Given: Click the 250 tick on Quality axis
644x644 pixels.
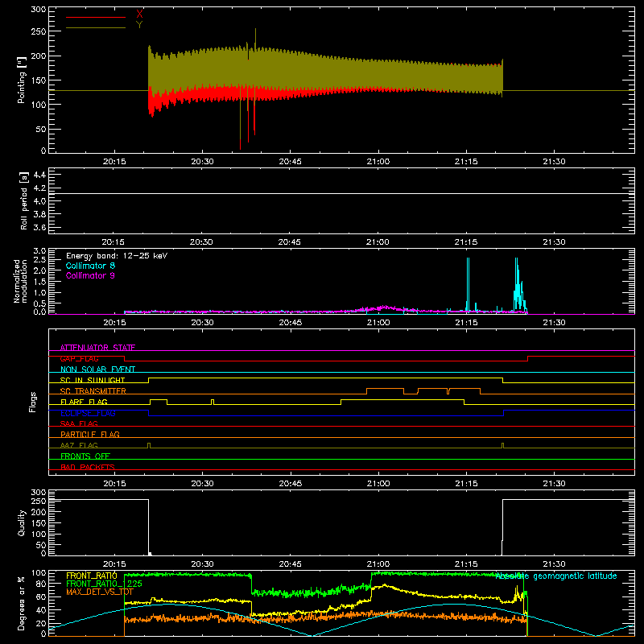Looking at the screenshot, I should point(38,501).
